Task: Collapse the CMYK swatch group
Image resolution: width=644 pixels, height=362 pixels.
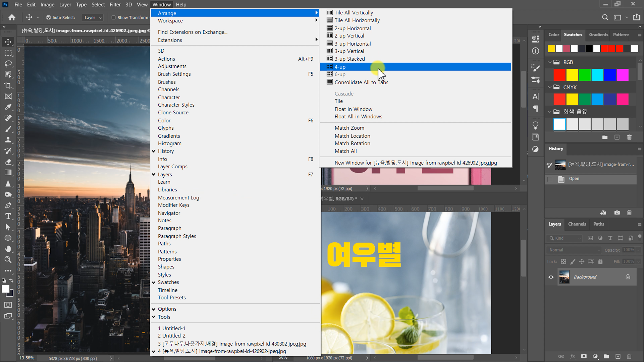Action: coord(550,87)
